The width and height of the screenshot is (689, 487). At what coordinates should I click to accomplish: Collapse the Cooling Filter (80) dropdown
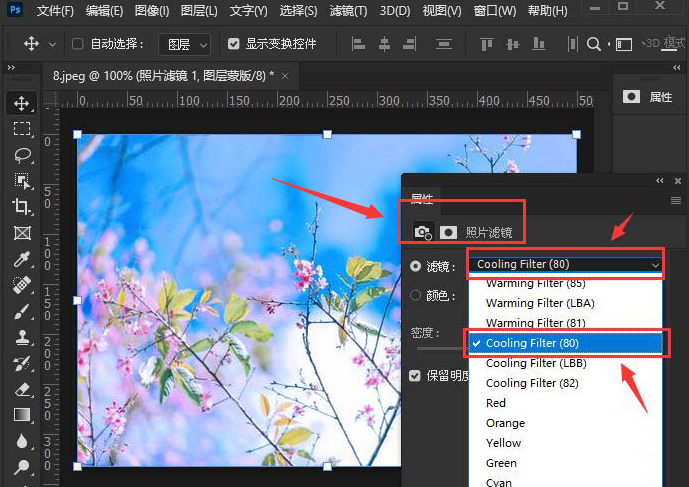[565, 265]
